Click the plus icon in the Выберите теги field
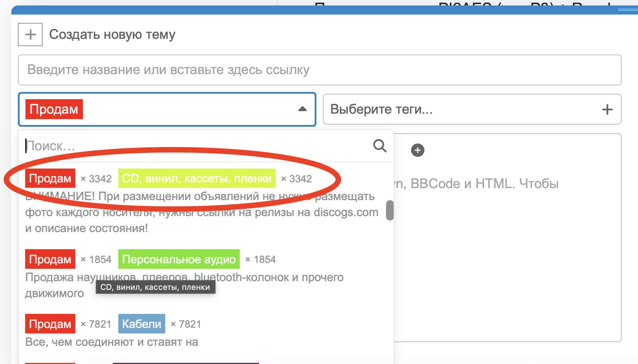 607,109
